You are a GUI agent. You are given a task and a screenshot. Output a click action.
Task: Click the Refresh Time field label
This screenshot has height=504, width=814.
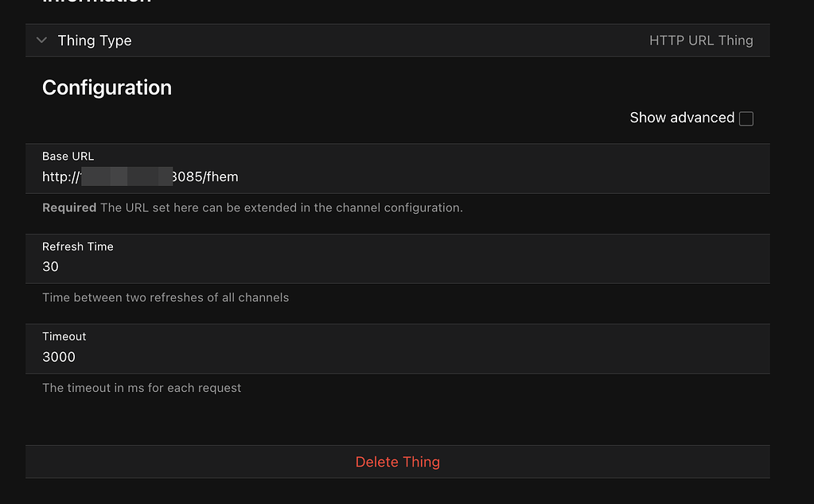click(x=78, y=246)
